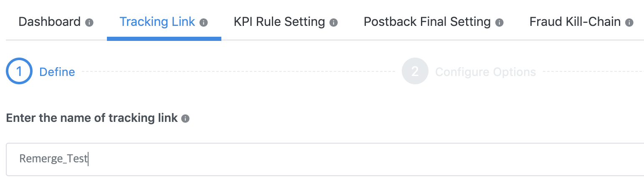Click the 'Enter the name of tracking link' label
Screen dimensions: 644x187
[92, 118]
